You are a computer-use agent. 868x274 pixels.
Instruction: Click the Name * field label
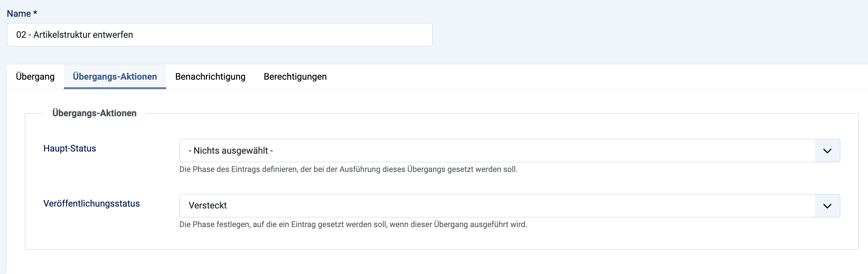tap(22, 14)
